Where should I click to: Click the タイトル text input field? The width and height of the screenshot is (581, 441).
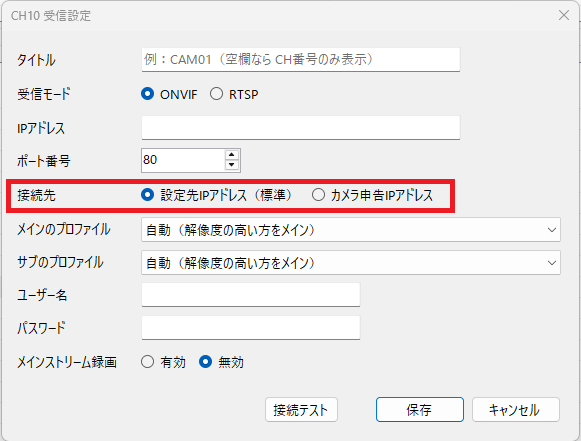point(301,60)
